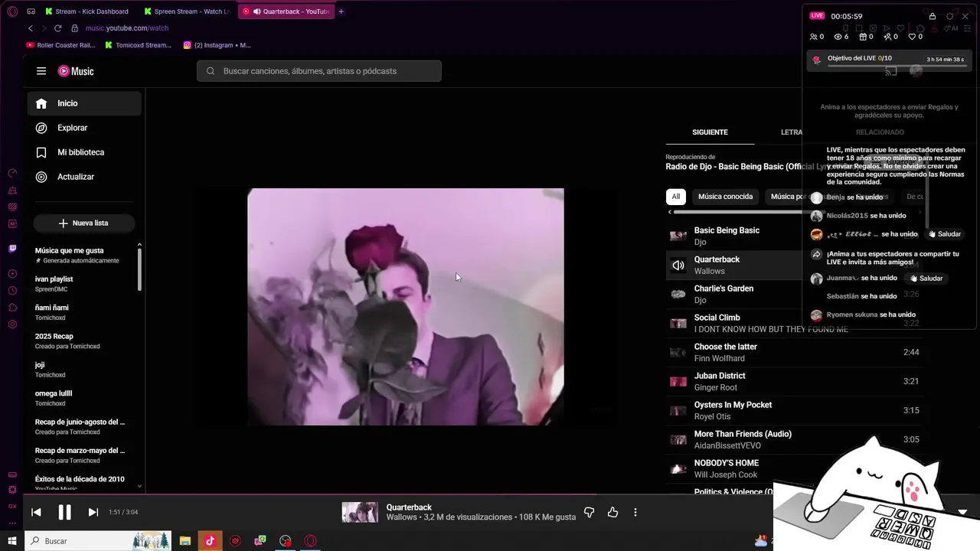The height and width of the screenshot is (551, 980).
Task: Open the Instagram bookmark
Action: (217, 45)
